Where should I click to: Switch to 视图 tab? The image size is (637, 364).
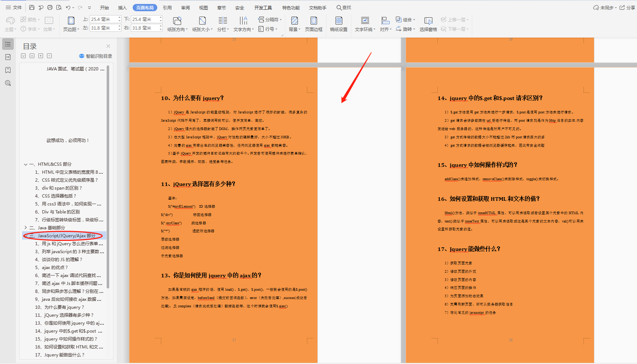204,8
